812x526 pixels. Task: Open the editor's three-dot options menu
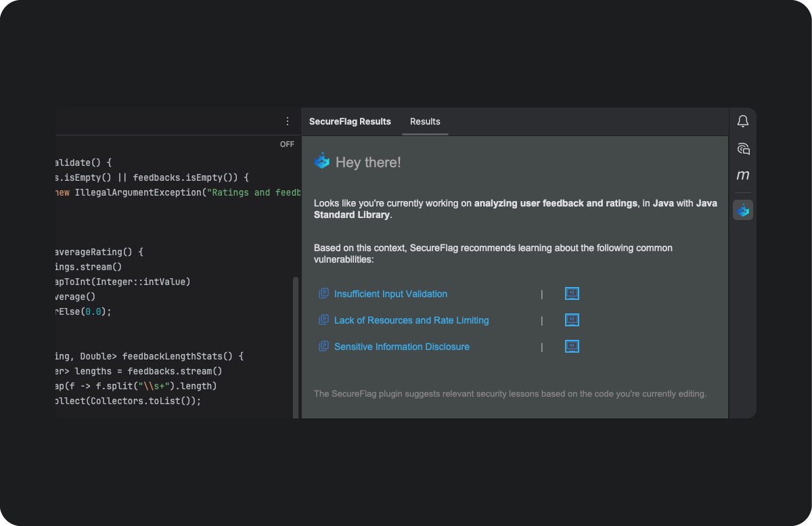287,121
